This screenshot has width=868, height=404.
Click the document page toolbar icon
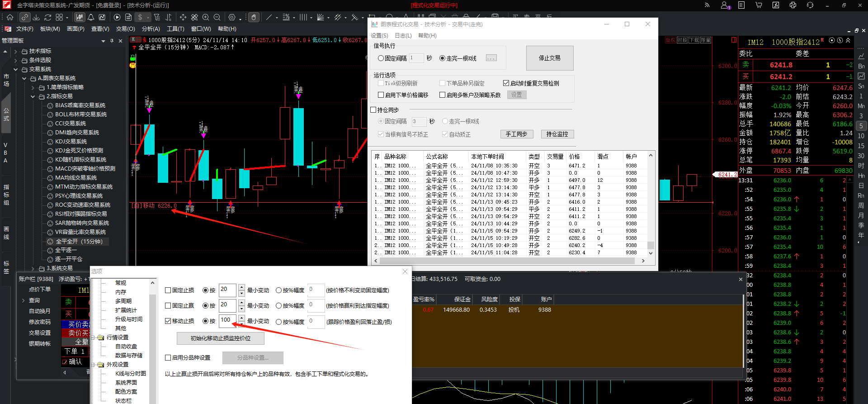click(x=128, y=17)
